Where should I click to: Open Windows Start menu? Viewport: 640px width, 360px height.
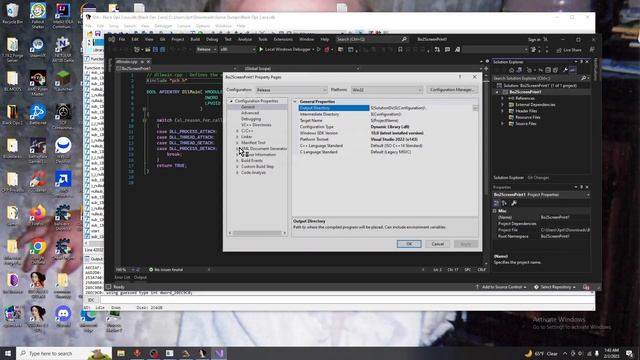8,353
